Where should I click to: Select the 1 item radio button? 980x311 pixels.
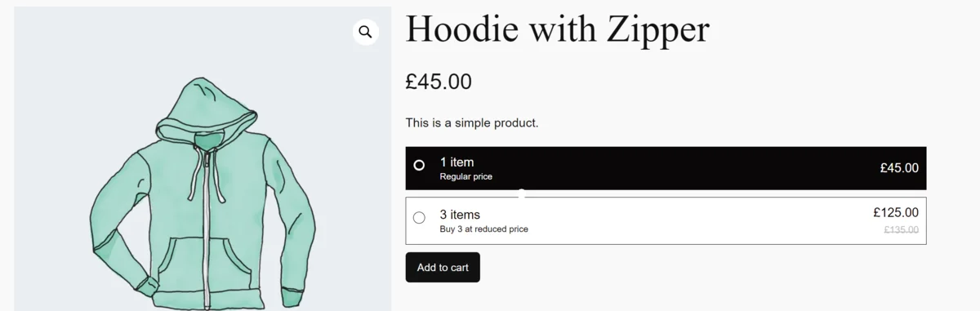[x=419, y=165]
